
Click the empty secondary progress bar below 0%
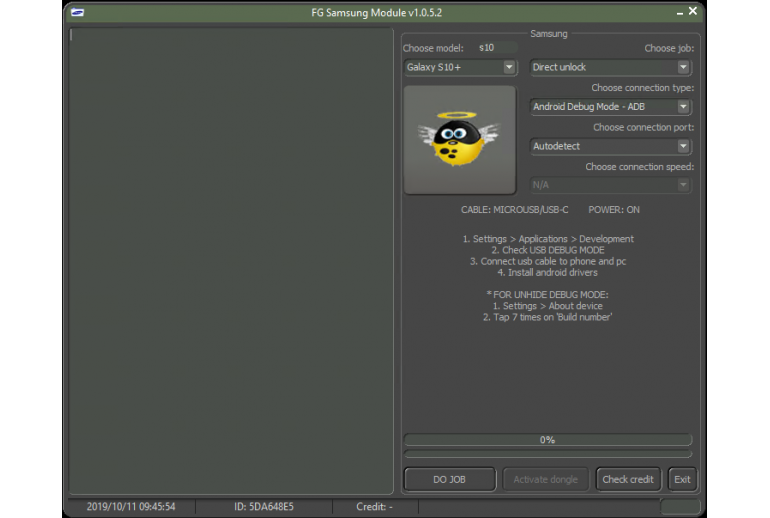pyautogui.click(x=548, y=454)
